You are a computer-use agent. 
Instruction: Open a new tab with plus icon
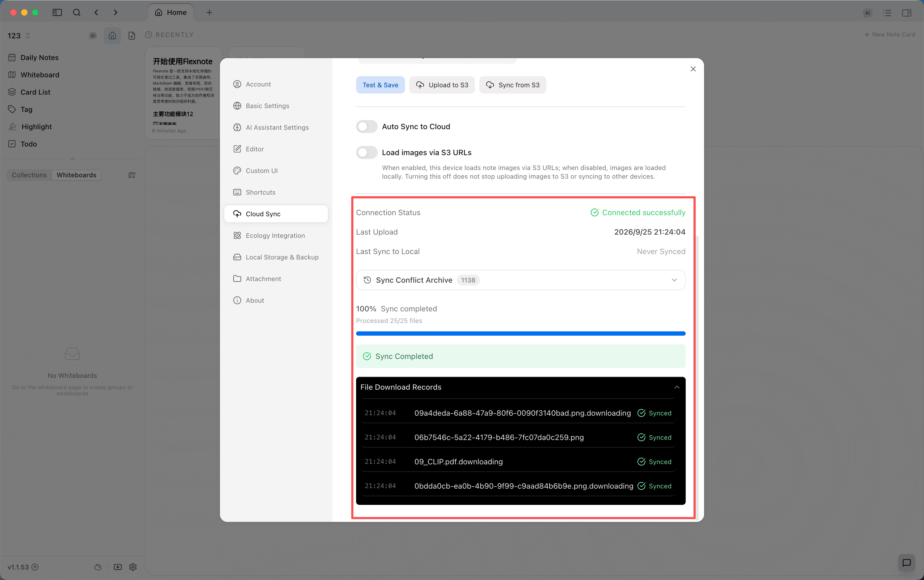tap(209, 13)
